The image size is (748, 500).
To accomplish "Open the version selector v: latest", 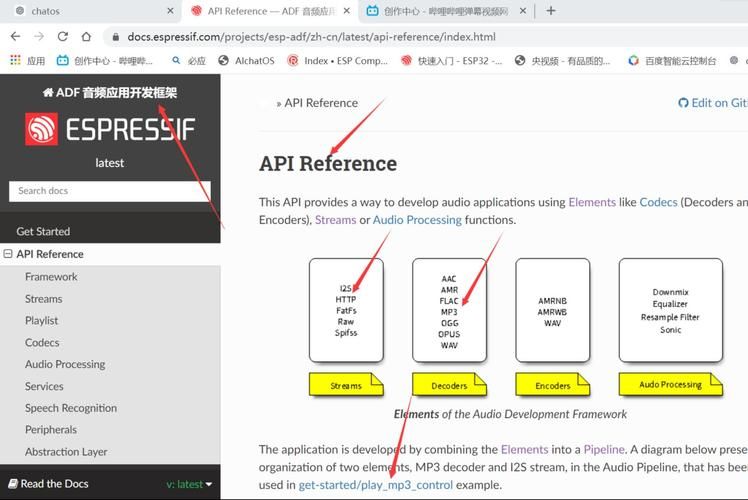I will point(189,484).
